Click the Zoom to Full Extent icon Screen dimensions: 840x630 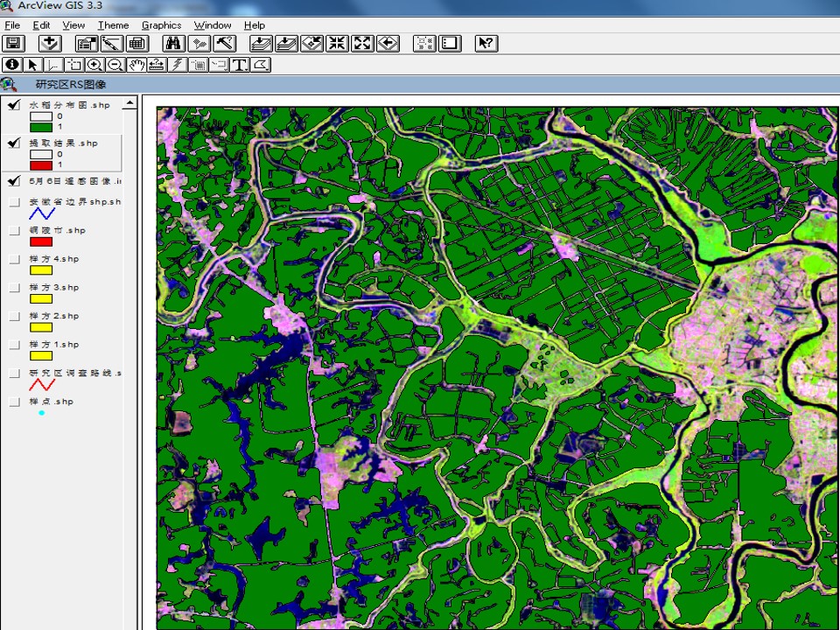[261, 44]
